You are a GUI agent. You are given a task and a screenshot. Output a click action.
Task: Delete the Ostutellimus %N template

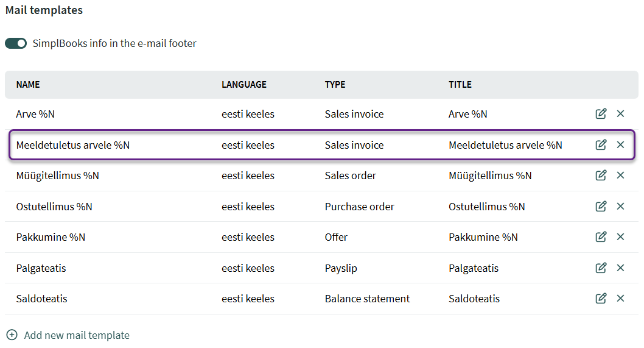[x=621, y=205]
